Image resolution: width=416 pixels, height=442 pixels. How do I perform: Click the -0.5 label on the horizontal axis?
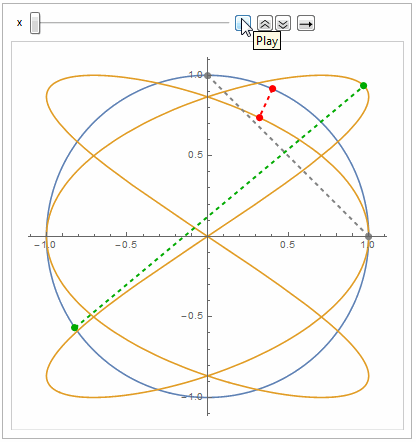tap(126, 245)
